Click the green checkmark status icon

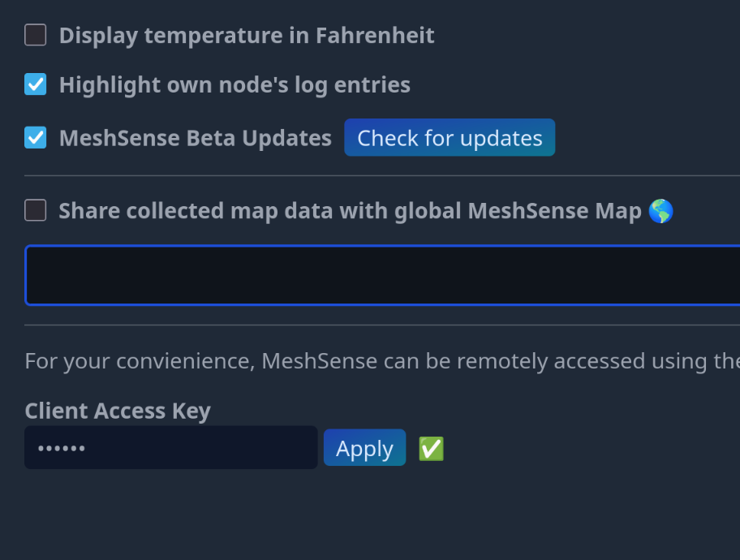pos(431,449)
